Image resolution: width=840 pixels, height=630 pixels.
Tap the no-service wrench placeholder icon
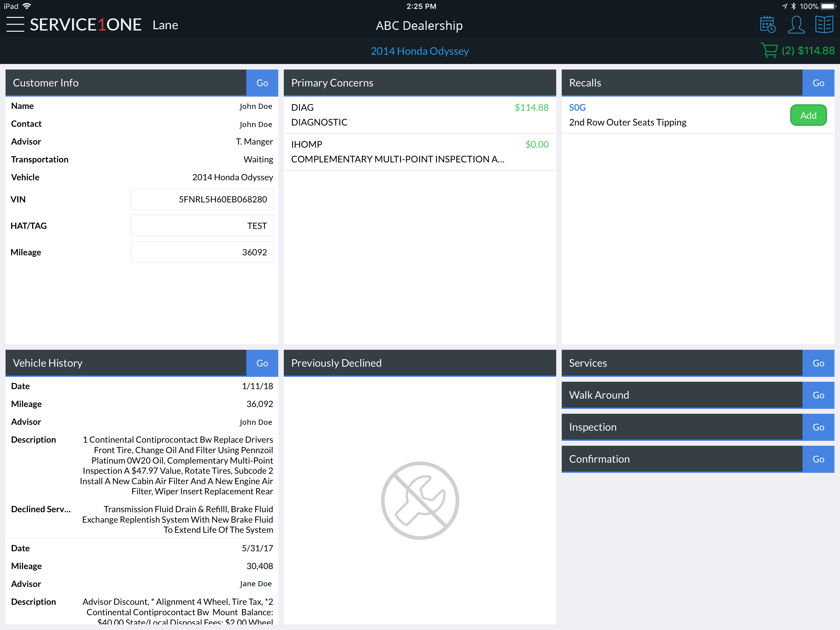pos(420,500)
